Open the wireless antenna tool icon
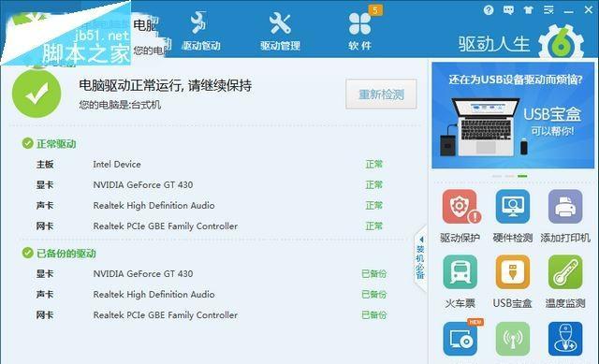The height and width of the screenshot is (364, 599). pos(513,339)
